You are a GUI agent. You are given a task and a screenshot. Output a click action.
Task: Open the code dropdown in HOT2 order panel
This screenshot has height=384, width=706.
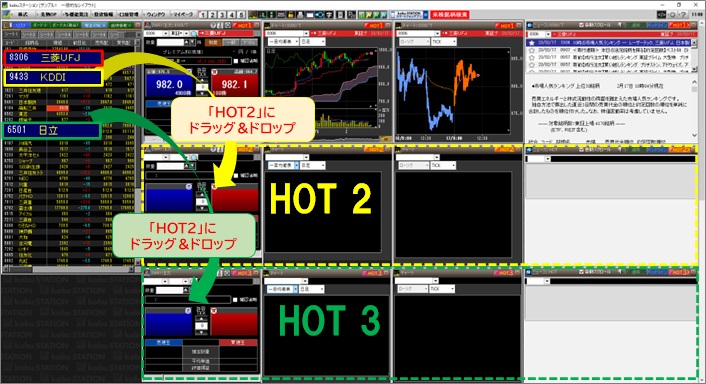coord(165,157)
